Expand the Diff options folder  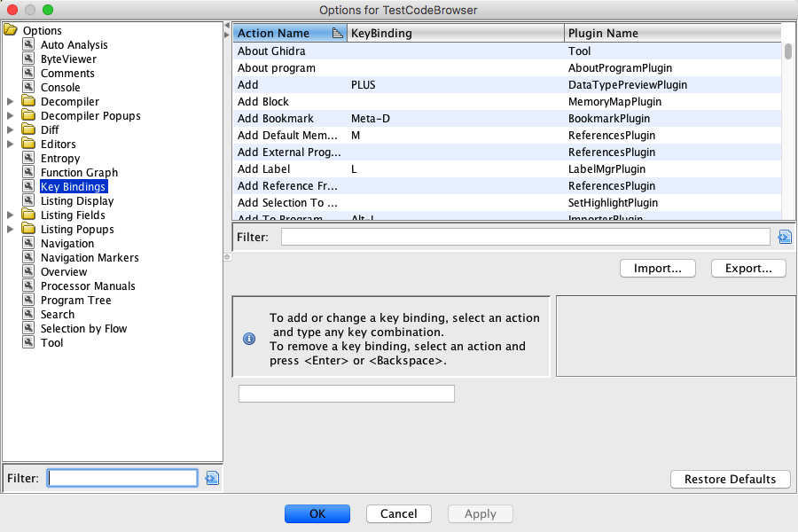coord(11,130)
